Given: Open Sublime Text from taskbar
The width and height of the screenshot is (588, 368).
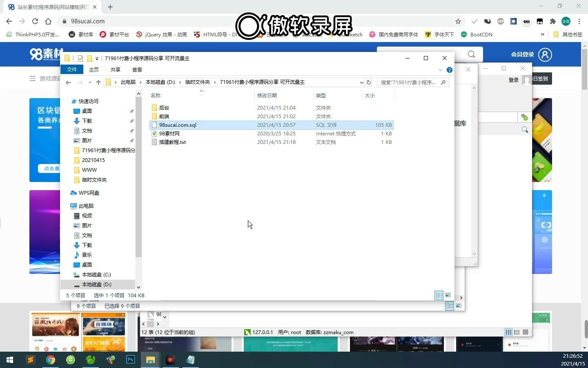Looking at the screenshot, I should pos(30,360).
